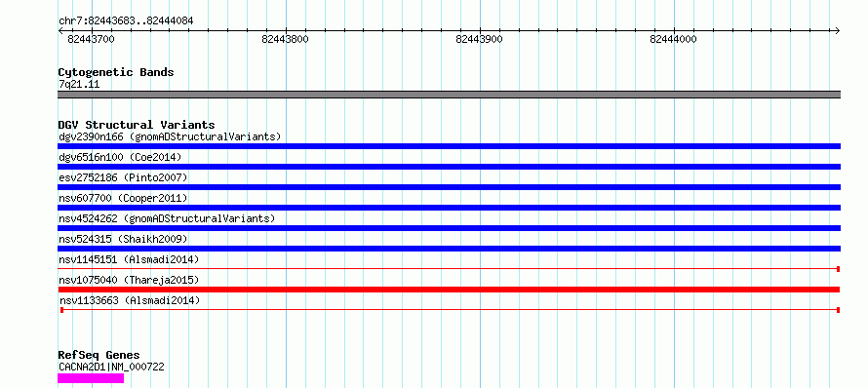Click the thick red bar for nsv1075040
This screenshot has width=868, height=388.
(x=449, y=290)
